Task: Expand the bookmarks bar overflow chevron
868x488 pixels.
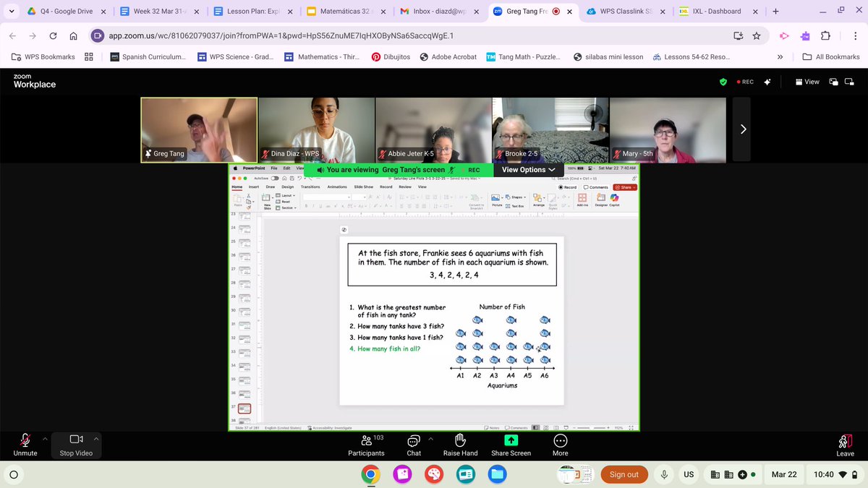Action: [780, 56]
